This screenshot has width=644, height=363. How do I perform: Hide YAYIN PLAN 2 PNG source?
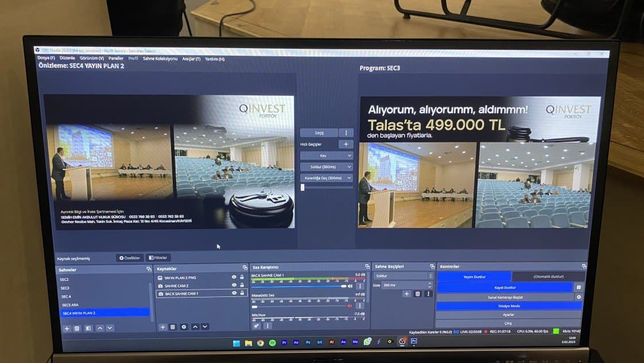[x=234, y=277]
